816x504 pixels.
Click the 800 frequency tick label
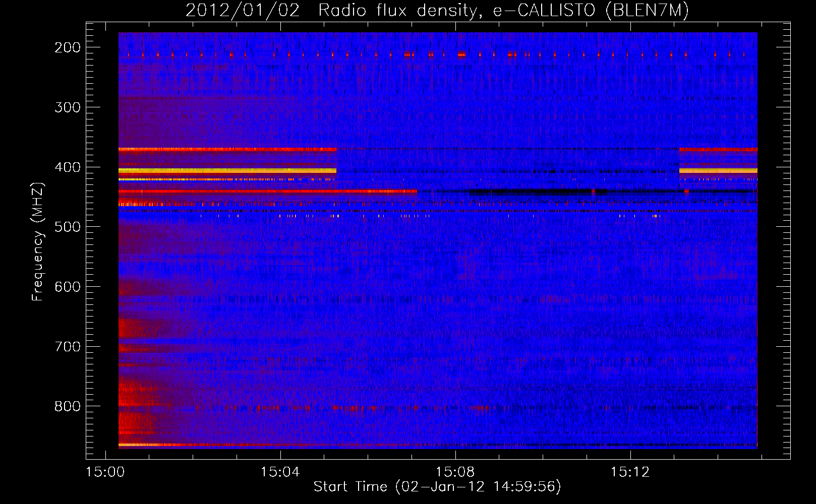[68, 406]
